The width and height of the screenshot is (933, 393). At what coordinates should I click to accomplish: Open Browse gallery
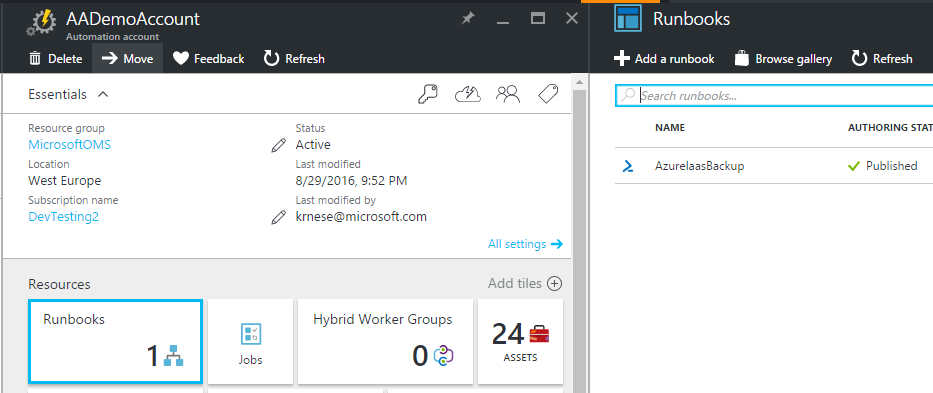click(x=783, y=59)
